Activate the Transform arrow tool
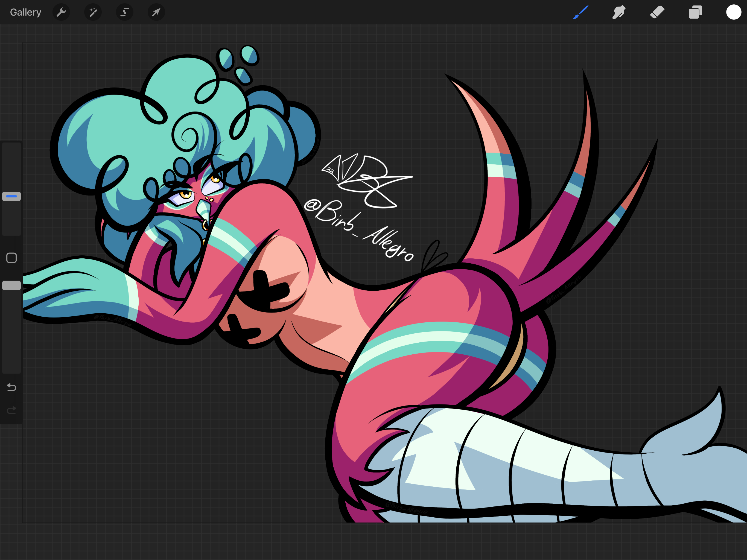Viewport: 747px width, 560px height. pyautogui.click(x=156, y=13)
